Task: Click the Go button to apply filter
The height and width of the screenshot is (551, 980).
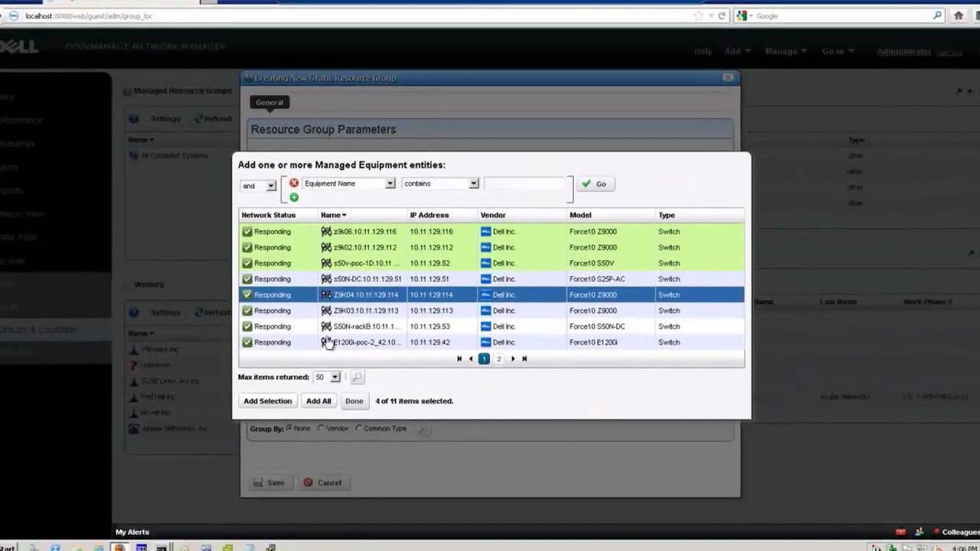Action: coord(594,184)
